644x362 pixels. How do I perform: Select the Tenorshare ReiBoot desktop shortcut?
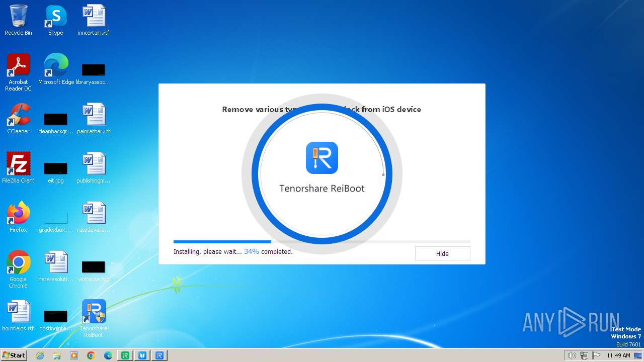point(94,319)
